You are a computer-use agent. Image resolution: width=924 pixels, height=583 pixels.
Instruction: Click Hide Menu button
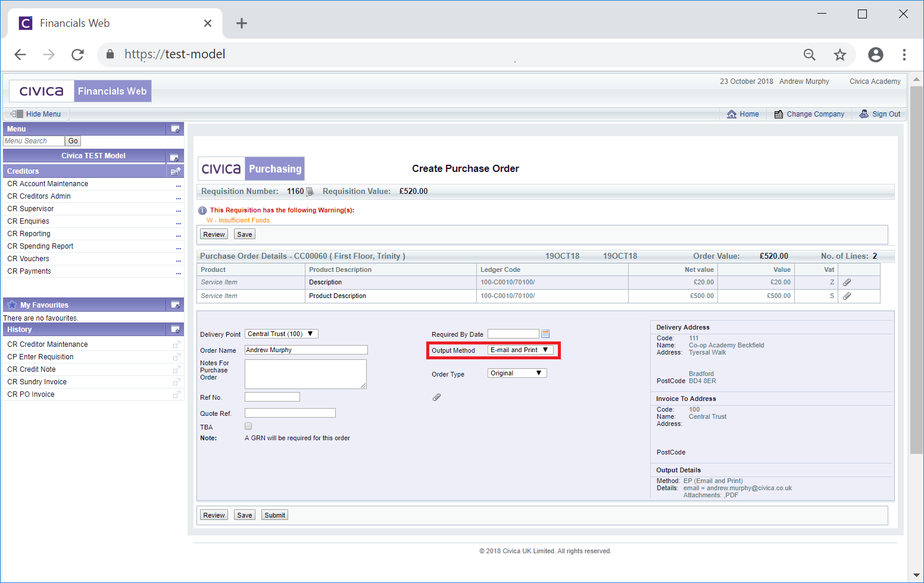[36, 114]
